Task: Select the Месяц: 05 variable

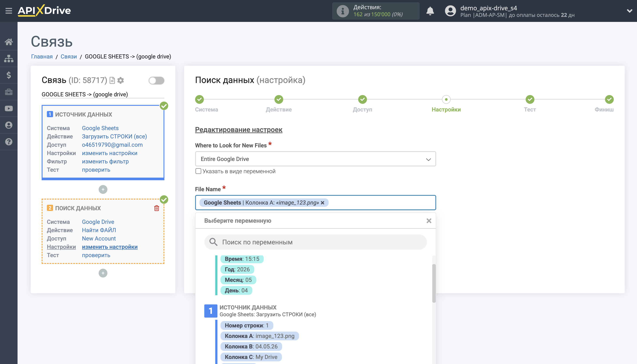Action: coord(238,280)
